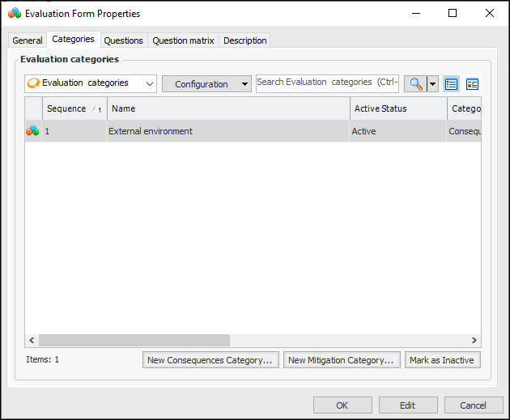The width and height of the screenshot is (510, 420).
Task: Cancel the dialog
Action: click(x=474, y=405)
